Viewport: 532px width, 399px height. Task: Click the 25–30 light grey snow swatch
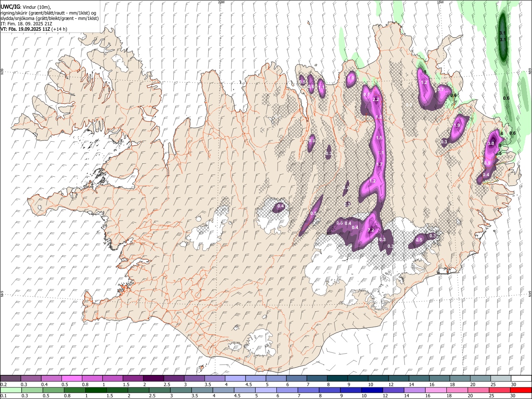point(500,379)
